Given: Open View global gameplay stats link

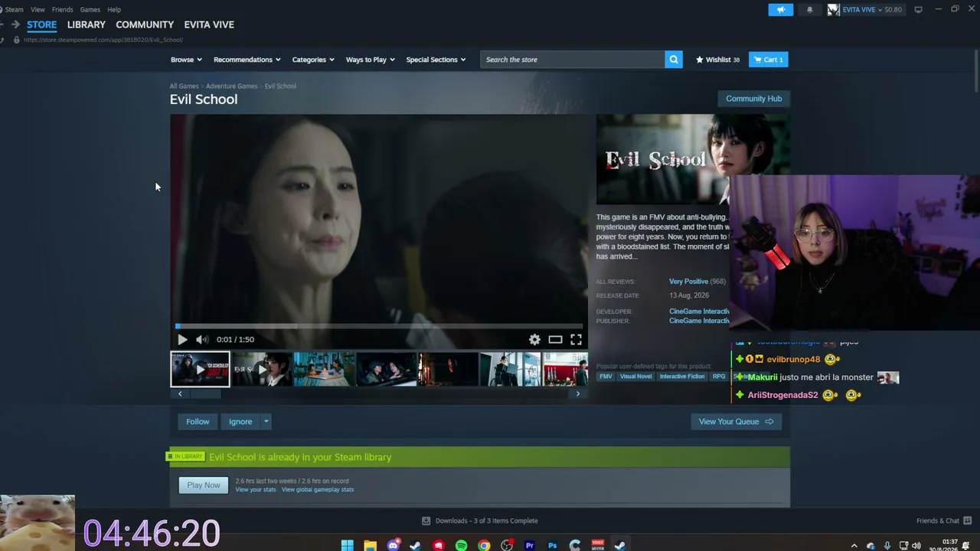Looking at the screenshot, I should 318,490.
